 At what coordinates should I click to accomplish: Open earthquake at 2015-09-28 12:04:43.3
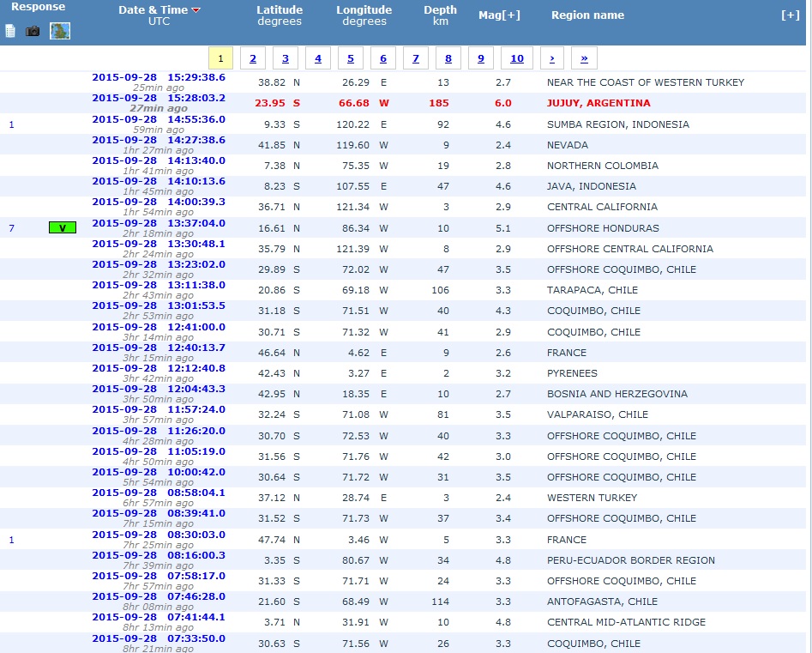coord(159,390)
